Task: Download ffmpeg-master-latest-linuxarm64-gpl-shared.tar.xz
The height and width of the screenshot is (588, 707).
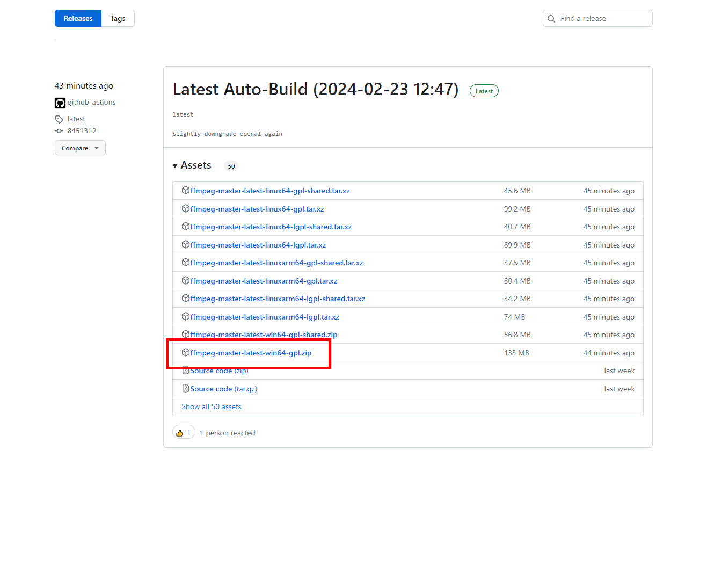Action: pyautogui.click(x=276, y=263)
